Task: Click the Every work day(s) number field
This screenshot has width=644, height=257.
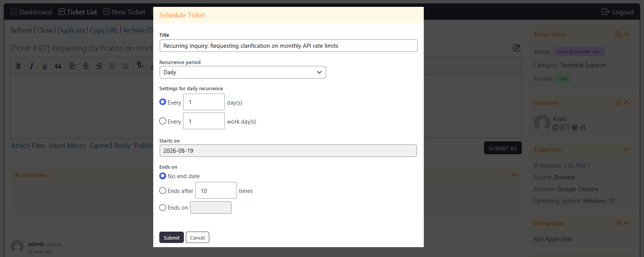Action: click(204, 121)
